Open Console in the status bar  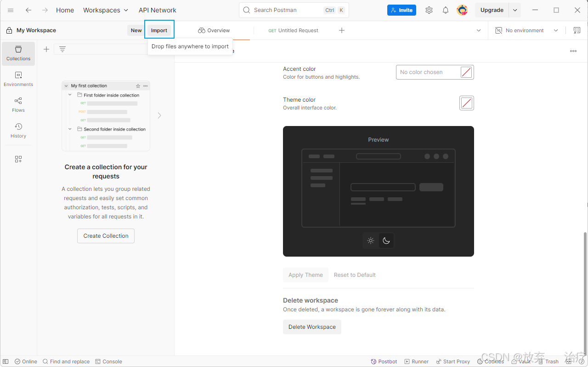coord(108,361)
